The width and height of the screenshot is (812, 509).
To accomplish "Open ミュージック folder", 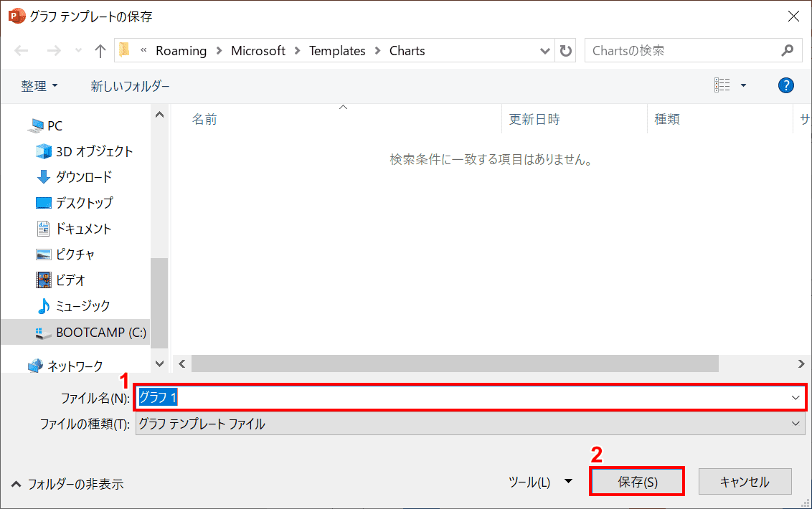I will coord(73,306).
